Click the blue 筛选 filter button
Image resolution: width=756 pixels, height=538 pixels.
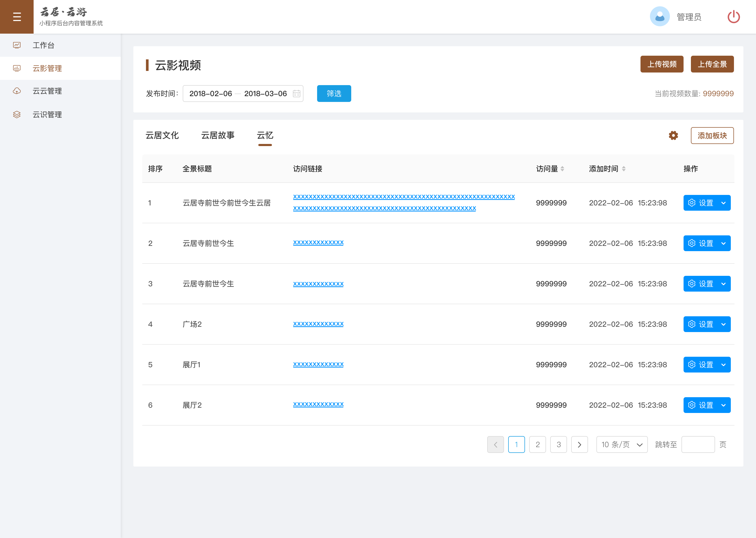pyautogui.click(x=334, y=94)
